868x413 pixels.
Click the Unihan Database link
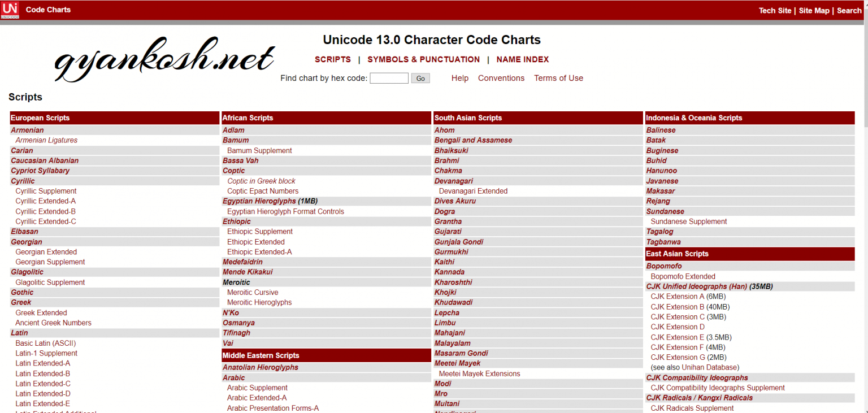pos(710,367)
